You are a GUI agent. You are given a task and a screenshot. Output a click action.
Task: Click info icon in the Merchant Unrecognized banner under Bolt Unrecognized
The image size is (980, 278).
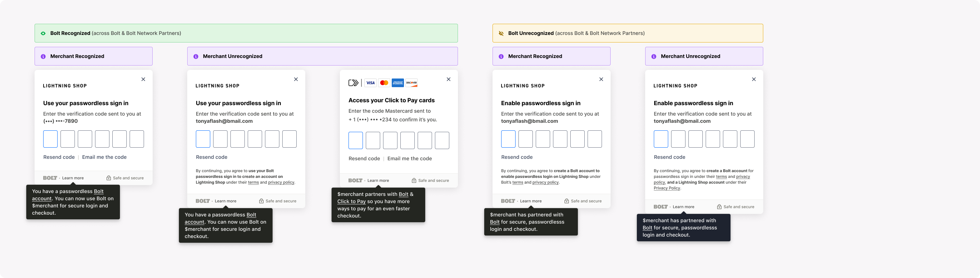point(653,56)
